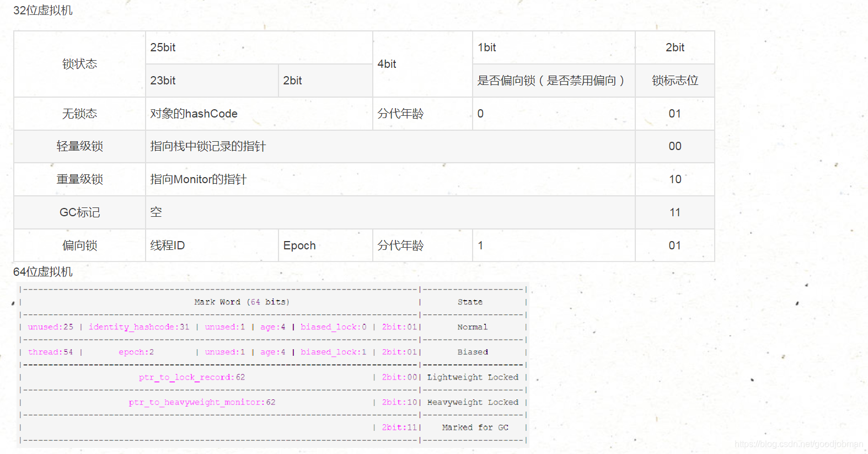The height and width of the screenshot is (454, 868).
Task: Click the "biased_lock:1" field
Action: (x=334, y=352)
